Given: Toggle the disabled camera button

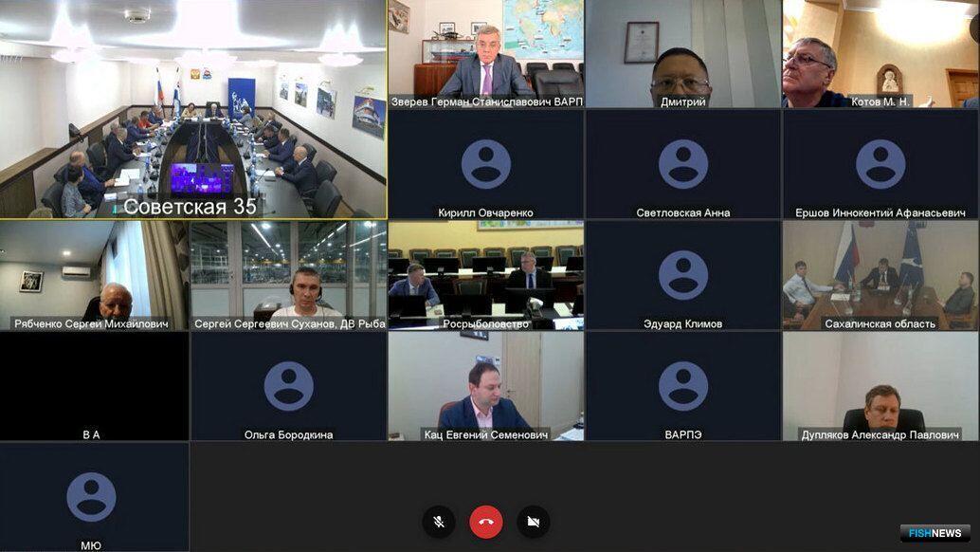Looking at the screenshot, I should click(534, 522).
